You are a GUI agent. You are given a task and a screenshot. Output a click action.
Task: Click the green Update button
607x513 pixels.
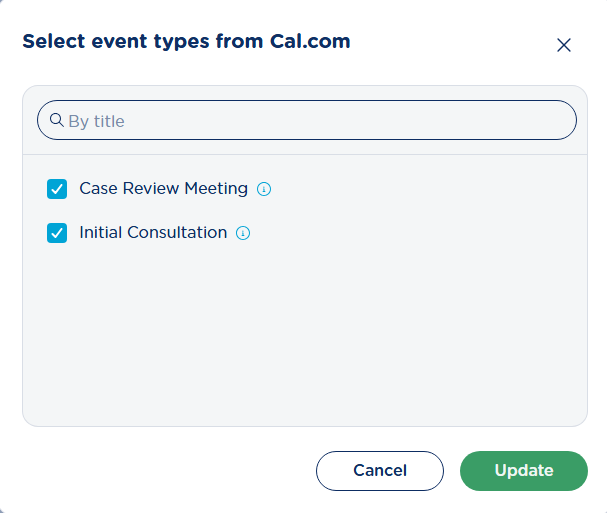coord(523,471)
